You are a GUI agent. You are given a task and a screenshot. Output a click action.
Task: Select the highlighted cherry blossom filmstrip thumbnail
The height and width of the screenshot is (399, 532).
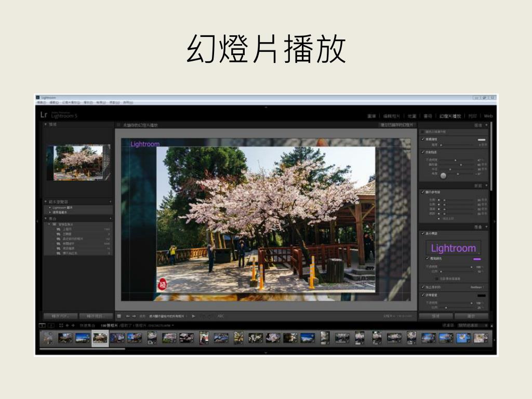(x=100, y=338)
